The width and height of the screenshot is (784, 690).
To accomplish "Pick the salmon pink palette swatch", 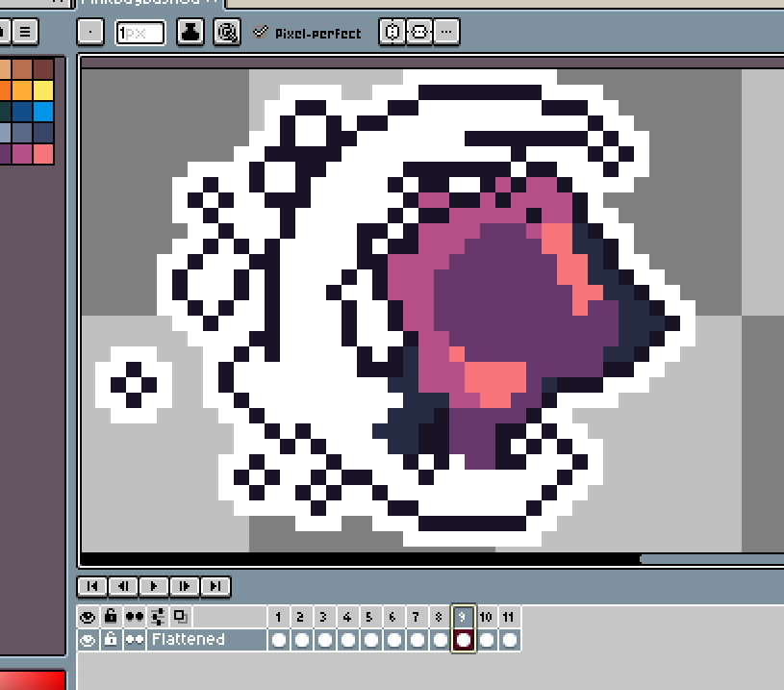I will [x=43, y=154].
